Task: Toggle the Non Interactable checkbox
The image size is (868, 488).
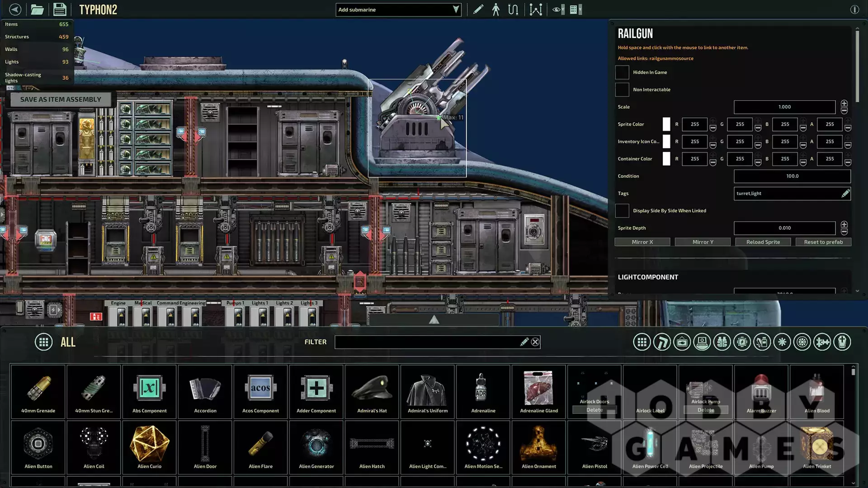Action: [622, 90]
